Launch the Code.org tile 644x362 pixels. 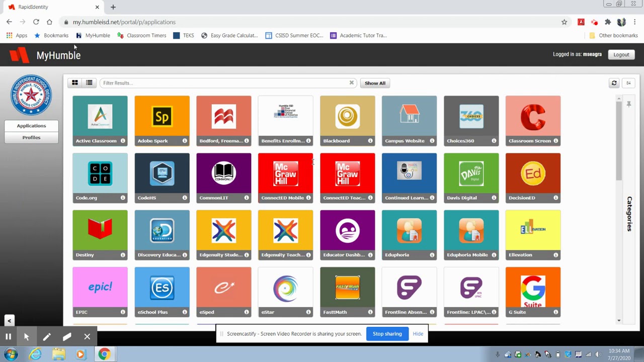[100, 177]
